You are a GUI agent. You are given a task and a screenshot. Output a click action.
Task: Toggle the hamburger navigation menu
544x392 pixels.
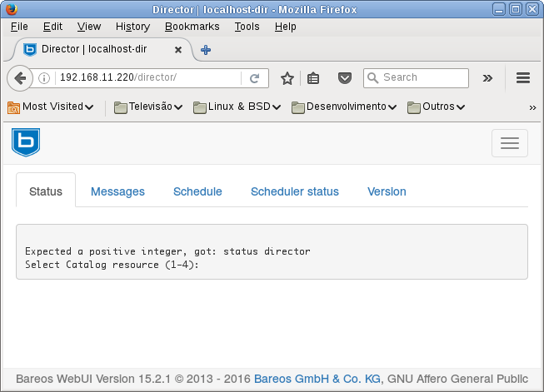[509, 143]
